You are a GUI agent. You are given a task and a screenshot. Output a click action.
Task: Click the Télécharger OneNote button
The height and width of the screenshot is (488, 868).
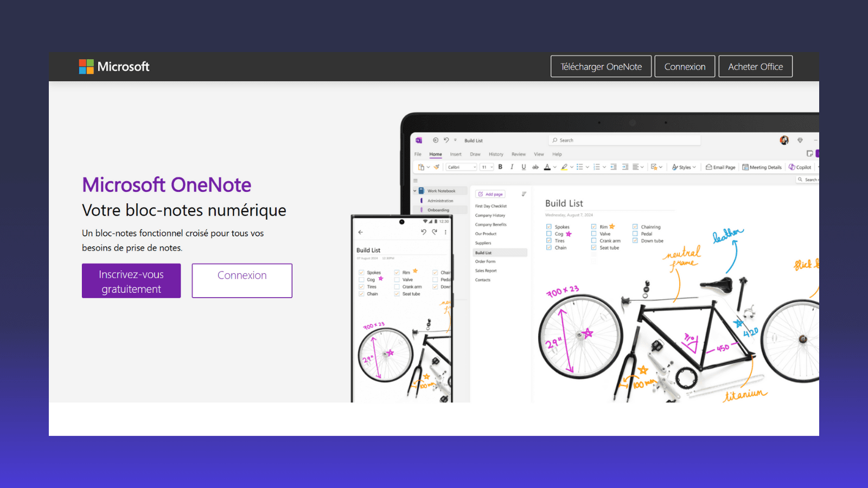pyautogui.click(x=601, y=67)
